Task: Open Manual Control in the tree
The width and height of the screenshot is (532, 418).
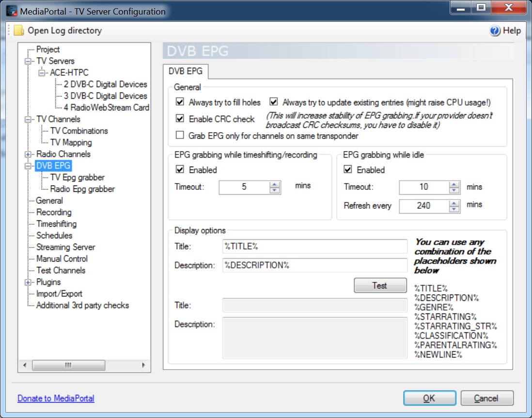Action: [62, 259]
